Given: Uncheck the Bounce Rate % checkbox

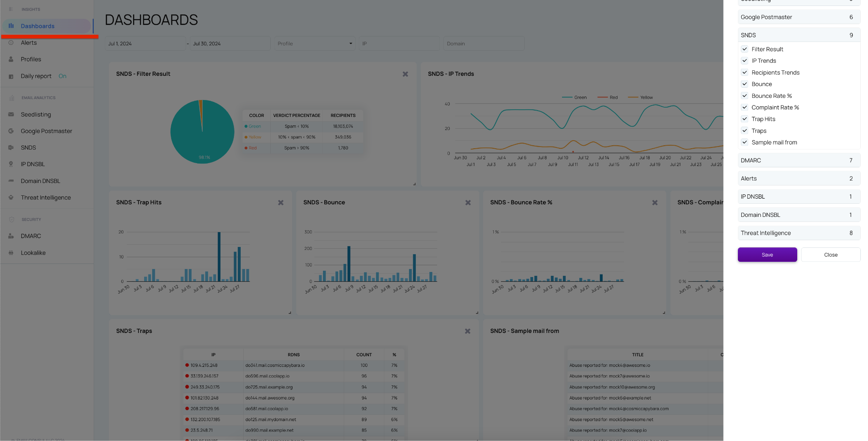Looking at the screenshot, I should tap(744, 96).
